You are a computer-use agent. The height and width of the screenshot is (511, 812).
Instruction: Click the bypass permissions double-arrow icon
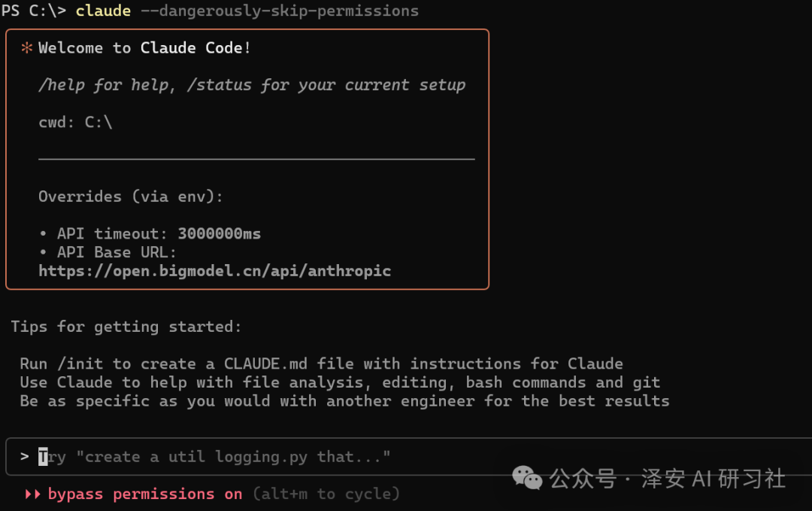pyautogui.click(x=32, y=494)
